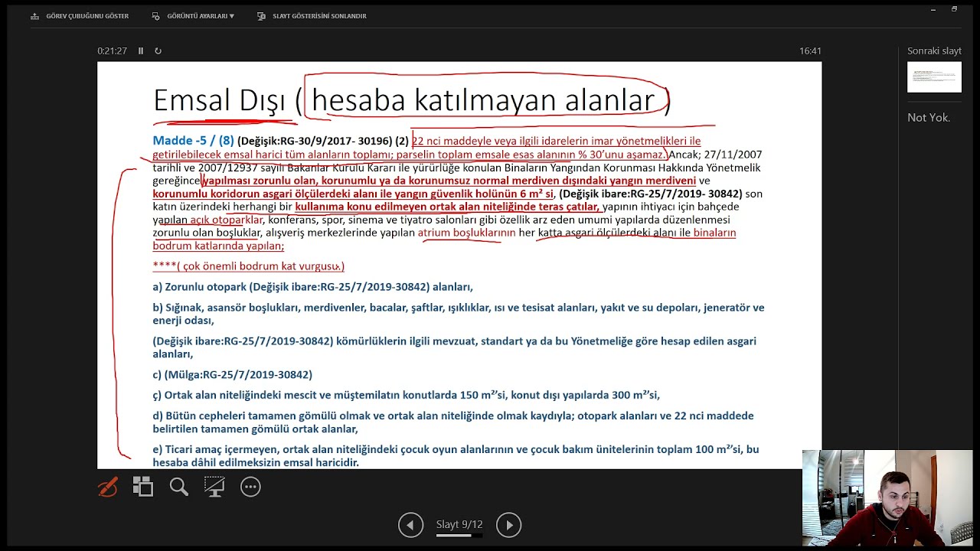Open more slideshow options ellipsis

pyautogui.click(x=250, y=487)
